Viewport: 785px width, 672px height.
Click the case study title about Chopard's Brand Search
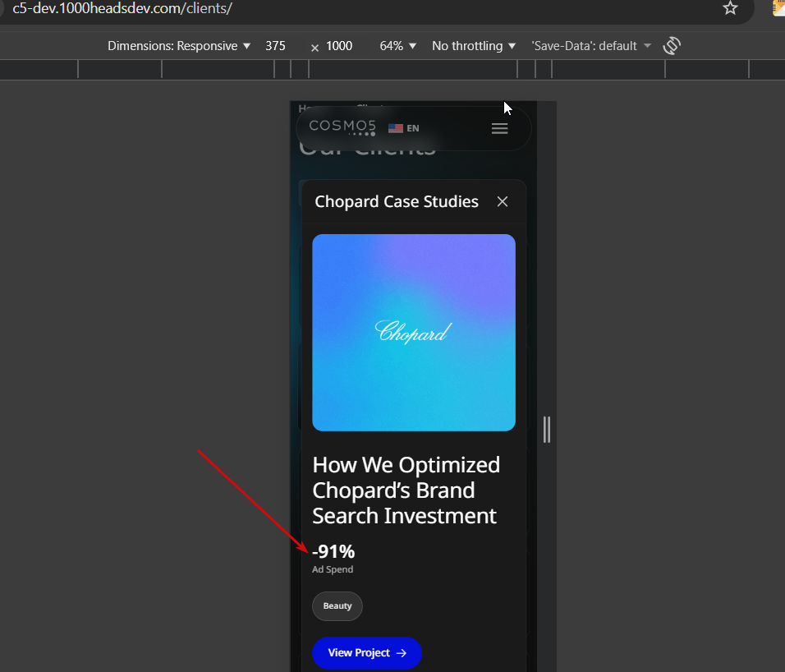[x=406, y=490]
